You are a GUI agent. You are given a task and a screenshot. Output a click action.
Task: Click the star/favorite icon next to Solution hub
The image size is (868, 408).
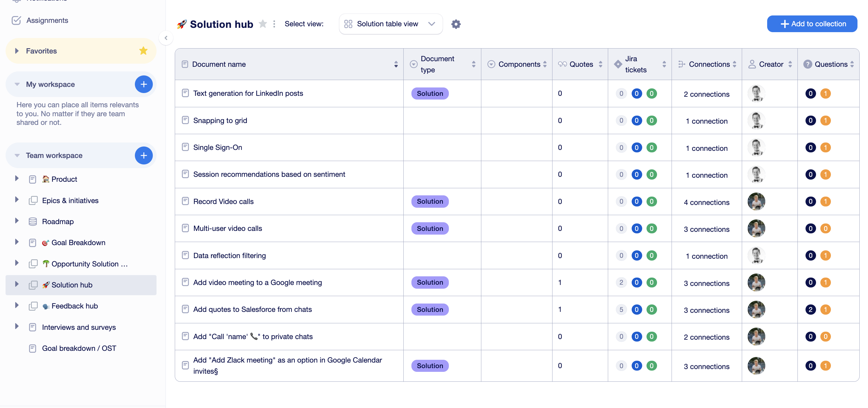tap(264, 24)
